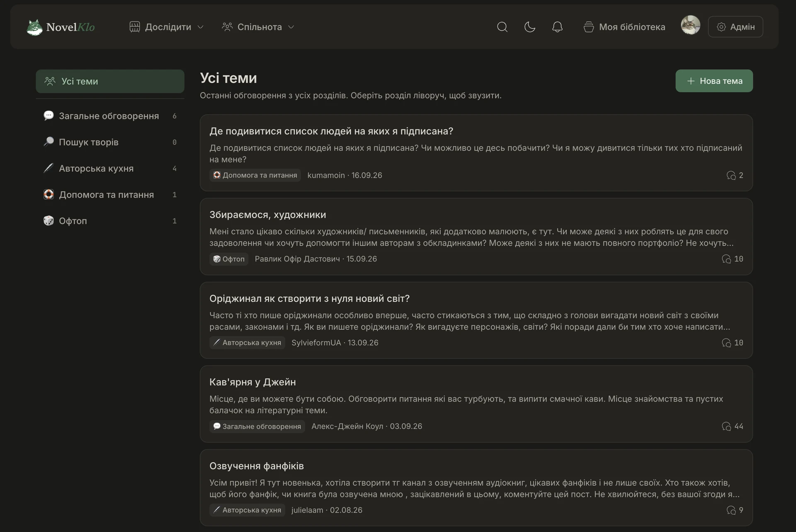
Task: Open the notifications bell
Action: coord(557,27)
